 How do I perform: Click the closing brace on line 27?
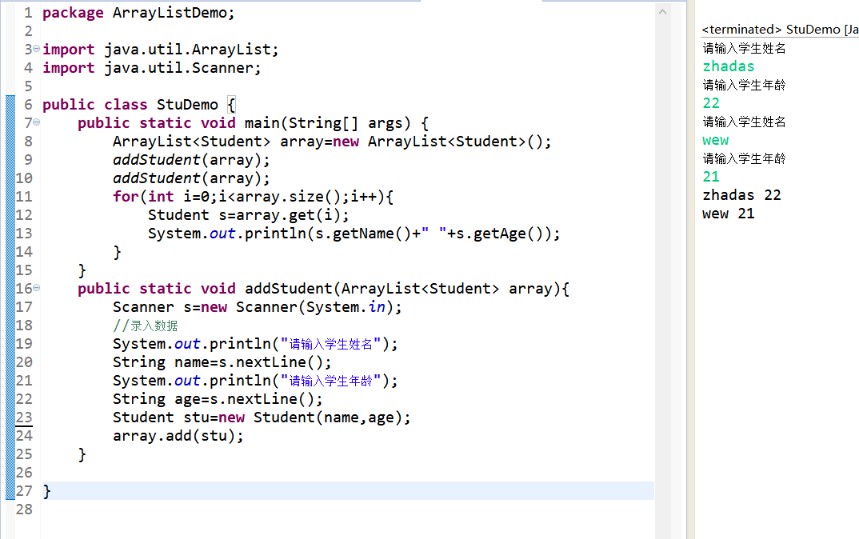click(x=47, y=491)
